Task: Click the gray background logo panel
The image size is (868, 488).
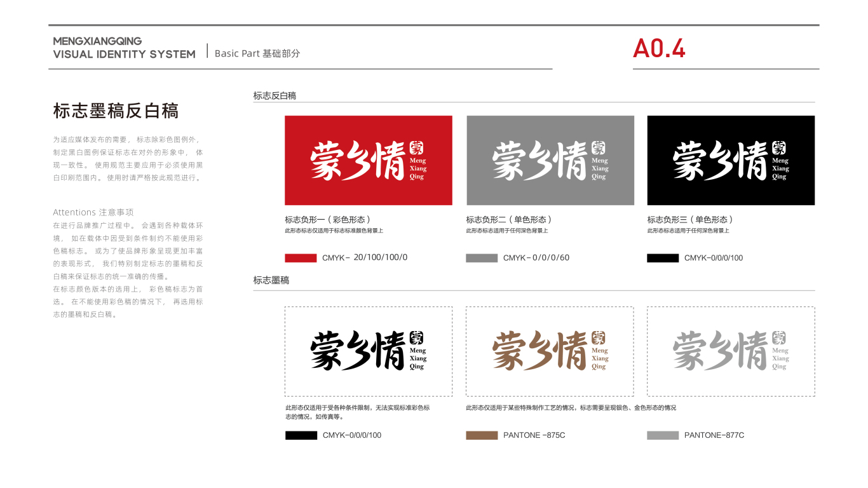Action: pyautogui.click(x=550, y=160)
